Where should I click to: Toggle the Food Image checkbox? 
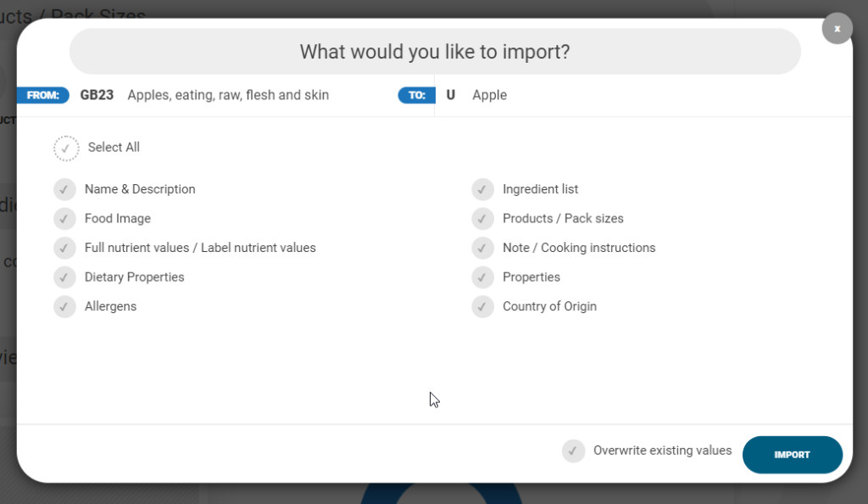tap(65, 219)
